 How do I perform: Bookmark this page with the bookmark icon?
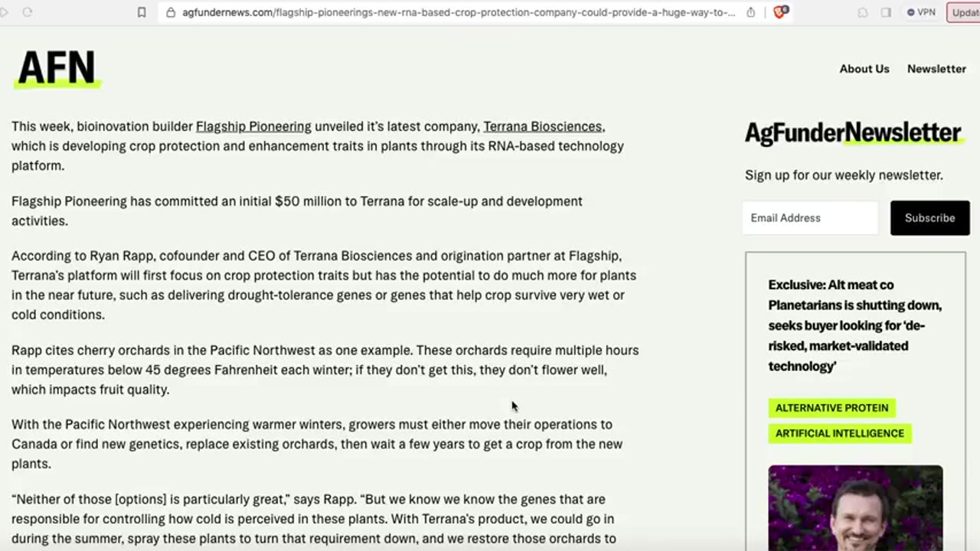142,12
